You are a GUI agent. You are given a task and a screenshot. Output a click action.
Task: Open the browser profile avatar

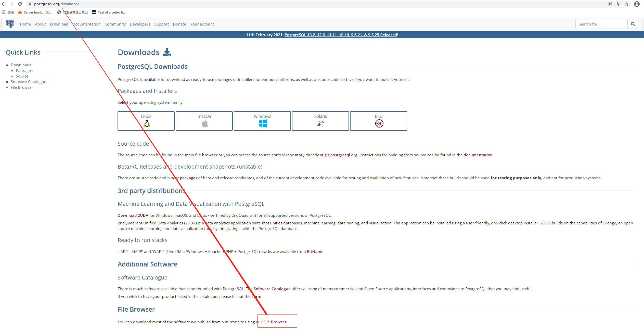click(637, 4)
